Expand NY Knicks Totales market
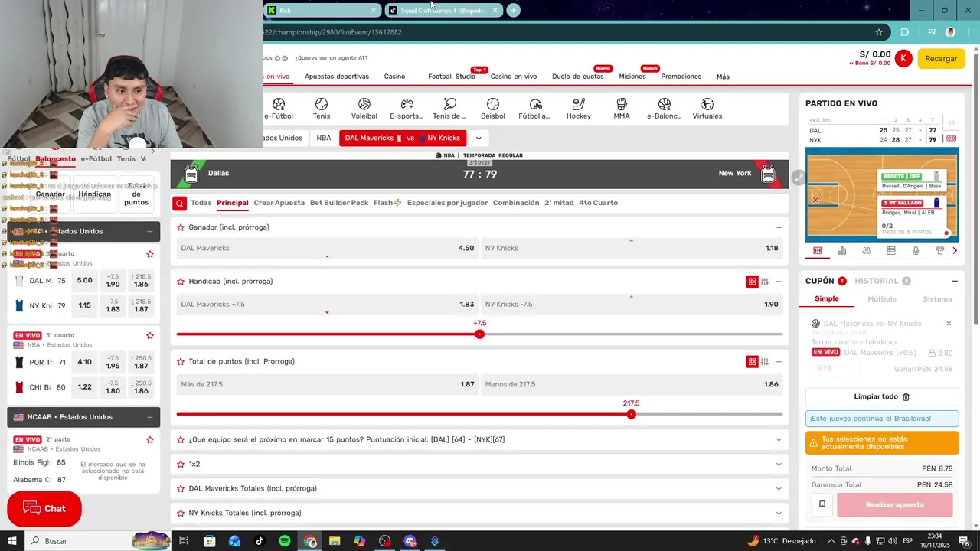This screenshot has width=980, height=551. click(779, 513)
